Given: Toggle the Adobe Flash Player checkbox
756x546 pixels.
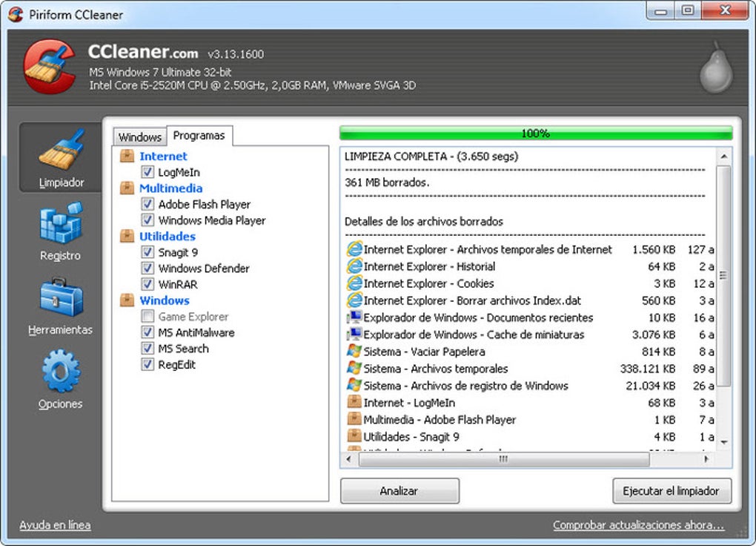Looking at the screenshot, I should tap(147, 204).
